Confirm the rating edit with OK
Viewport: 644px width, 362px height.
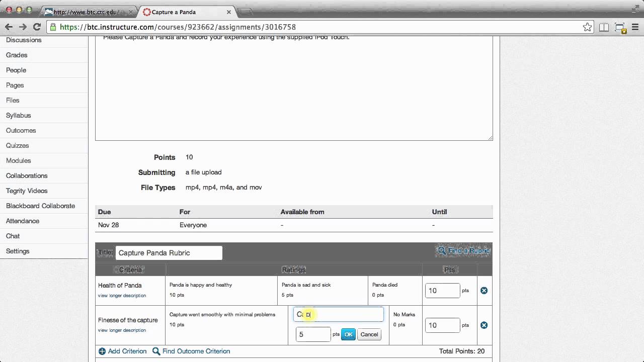[348, 334]
